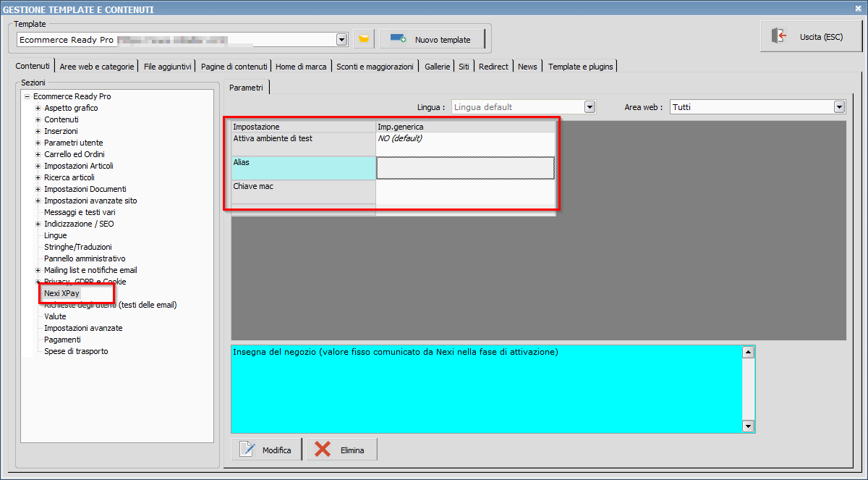This screenshot has width=868, height=480.
Task: Click the Attiva ambiente di test row label
Action: [x=304, y=144]
